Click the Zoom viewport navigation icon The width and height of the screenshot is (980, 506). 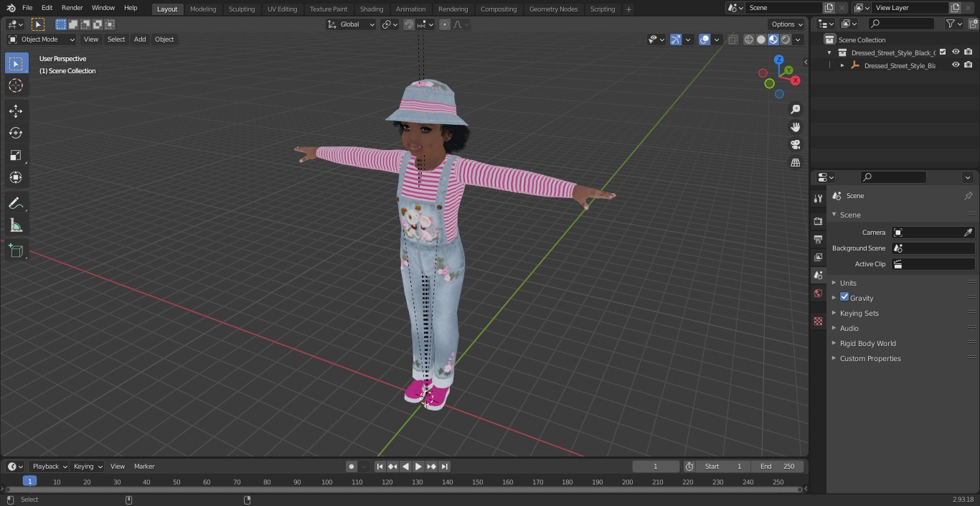(795, 109)
